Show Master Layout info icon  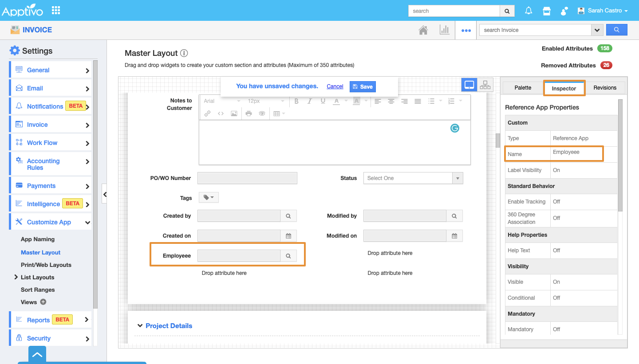click(184, 53)
